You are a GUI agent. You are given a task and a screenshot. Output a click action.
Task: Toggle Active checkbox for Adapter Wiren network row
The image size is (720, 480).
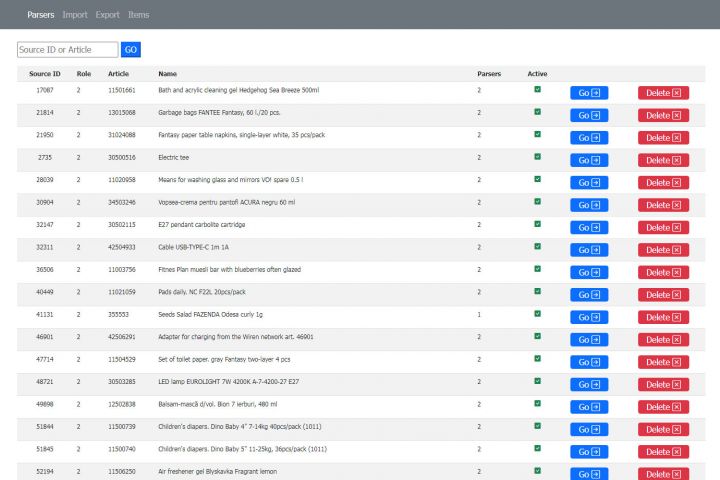pos(538,336)
